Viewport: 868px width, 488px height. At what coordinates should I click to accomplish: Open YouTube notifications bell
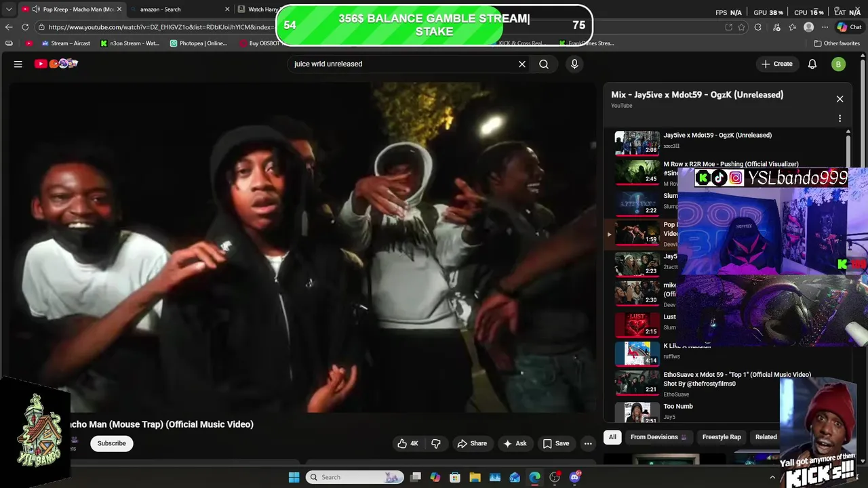812,64
